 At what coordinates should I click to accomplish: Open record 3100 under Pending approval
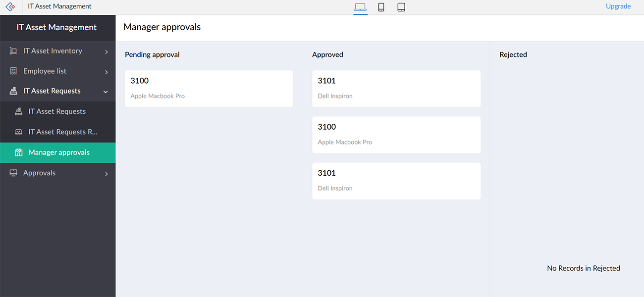click(209, 88)
